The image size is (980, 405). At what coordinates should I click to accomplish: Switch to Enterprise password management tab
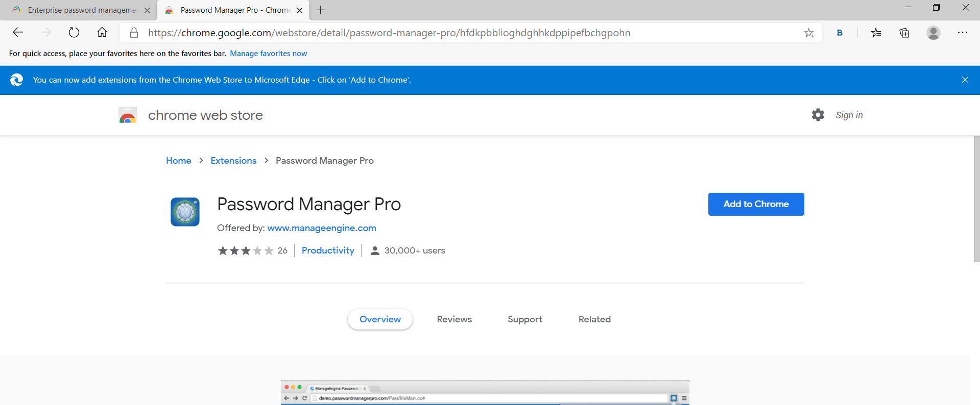tap(82, 10)
